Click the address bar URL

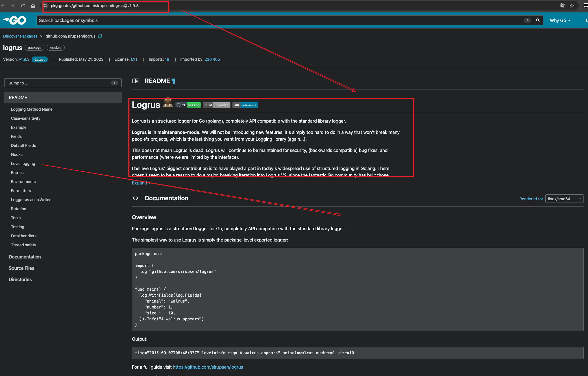coord(95,6)
